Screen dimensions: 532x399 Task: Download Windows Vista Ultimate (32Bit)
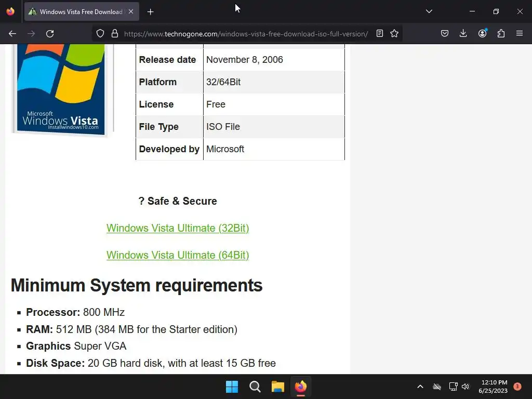point(178,228)
